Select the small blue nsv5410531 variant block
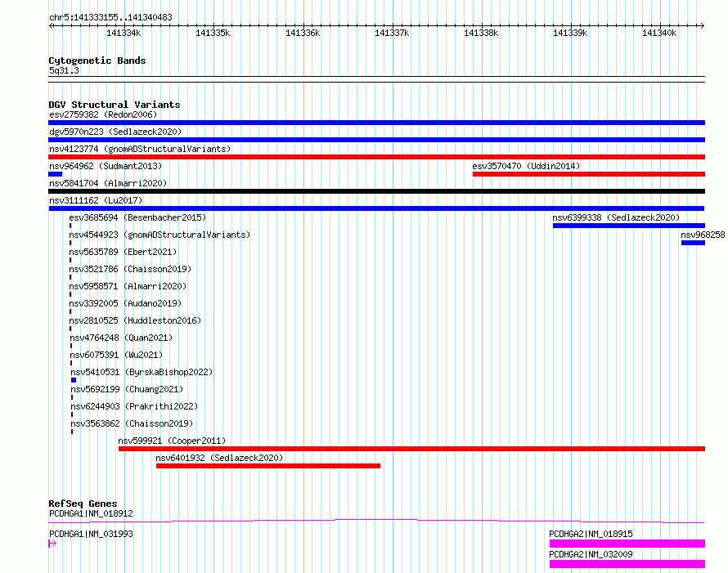The height and width of the screenshot is (573, 728). point(74,380)
